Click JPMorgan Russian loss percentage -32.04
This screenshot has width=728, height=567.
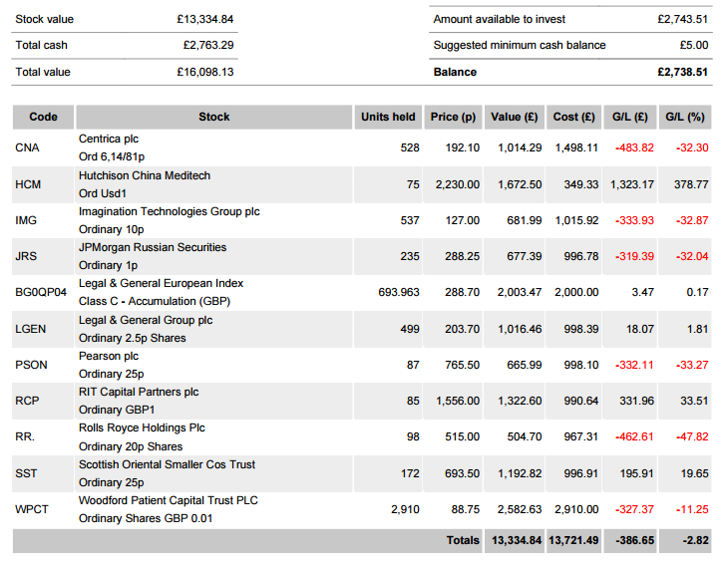pyautogui.click(x=692, y=256)
